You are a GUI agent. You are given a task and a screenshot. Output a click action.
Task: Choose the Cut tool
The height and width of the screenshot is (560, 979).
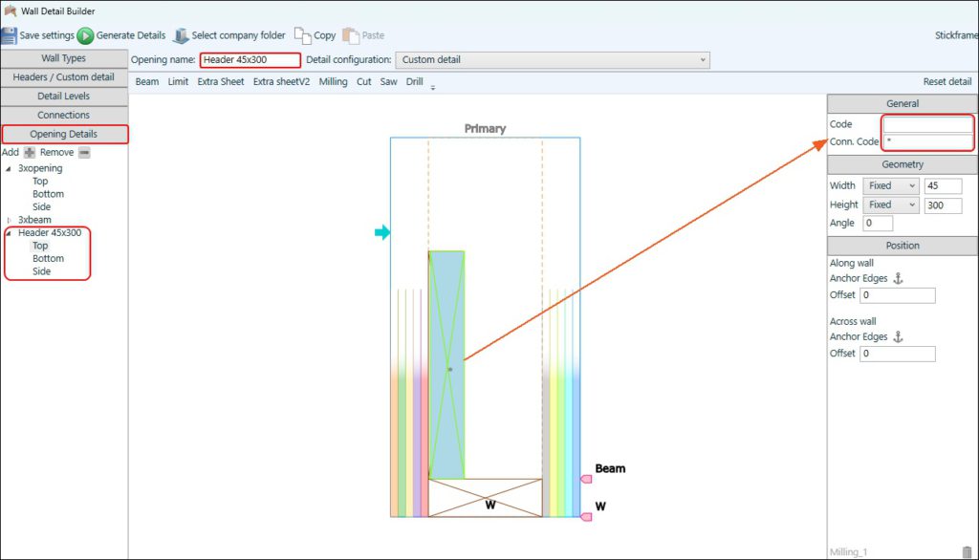point(363,82)
